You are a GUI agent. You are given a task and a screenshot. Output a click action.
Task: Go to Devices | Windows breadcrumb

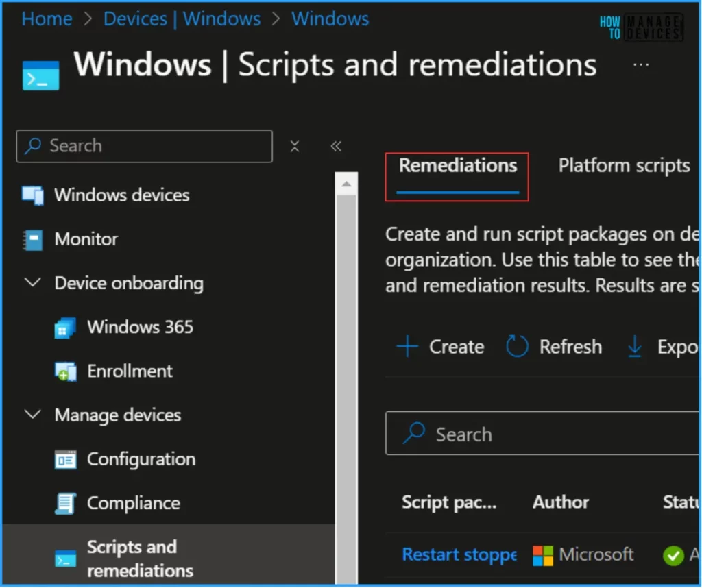[182, 19]
